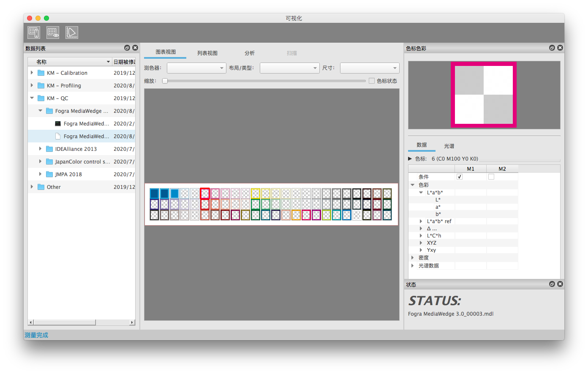588x374 pixels.
Task: Click the KM - QC folder icon
Action: (41, 98)
